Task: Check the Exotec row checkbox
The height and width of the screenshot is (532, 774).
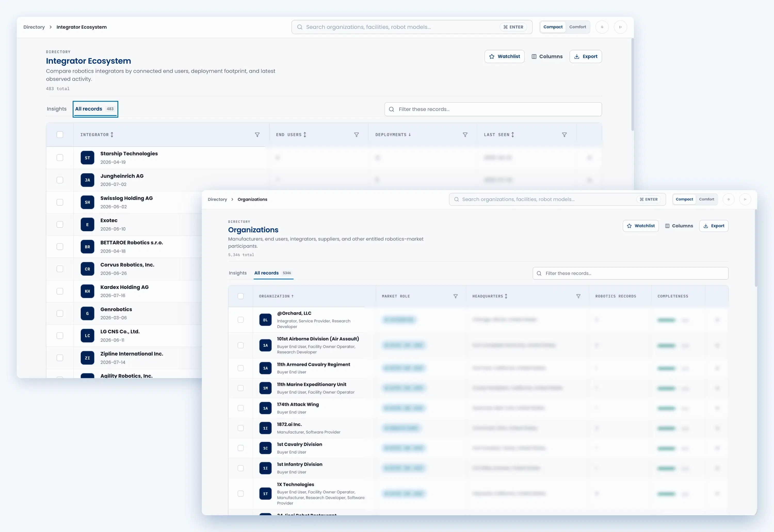Action: tap(60, 224)
